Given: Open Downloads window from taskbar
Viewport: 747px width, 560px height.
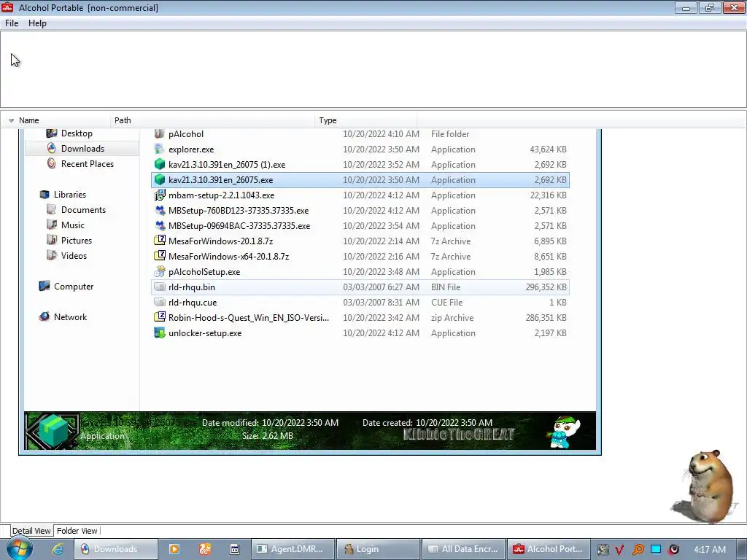Looking at the screenshot, I should click(116, 549).
